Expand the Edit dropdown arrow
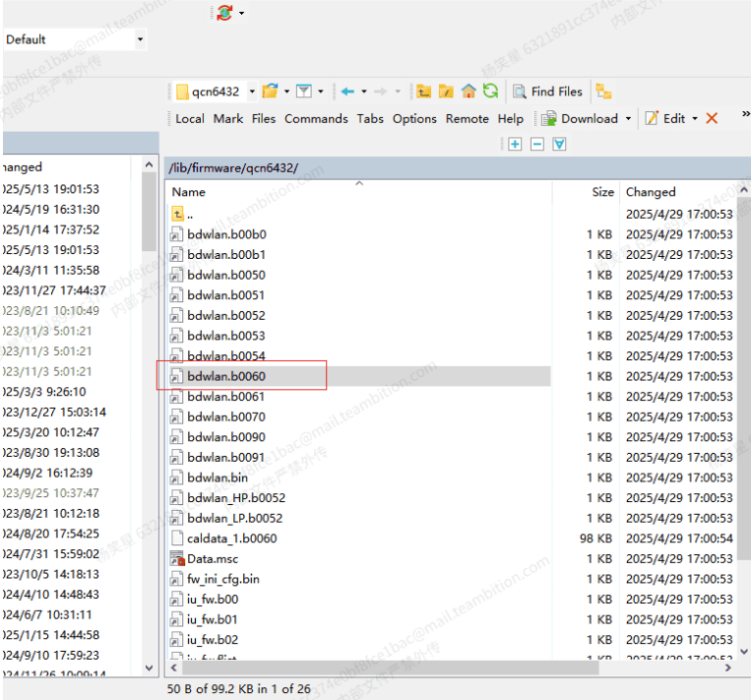 tap(695, 119)
